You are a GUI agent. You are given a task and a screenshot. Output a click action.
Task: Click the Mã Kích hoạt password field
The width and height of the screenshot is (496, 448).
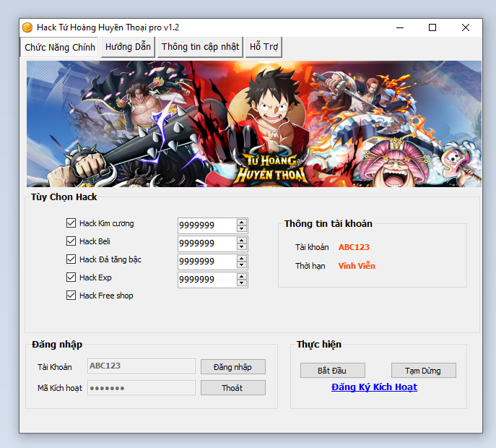click(142, 388)
